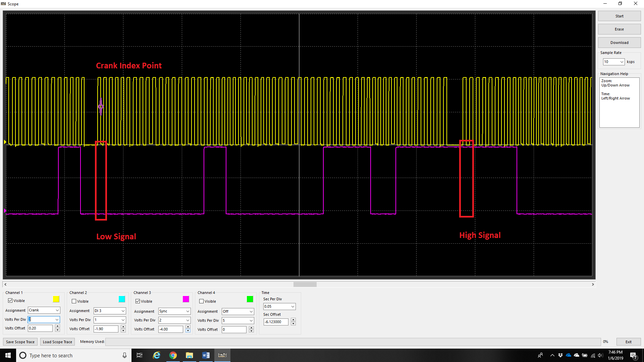Click the scrollbar left arrow
644x362 pixels.
tap(5, 284)
